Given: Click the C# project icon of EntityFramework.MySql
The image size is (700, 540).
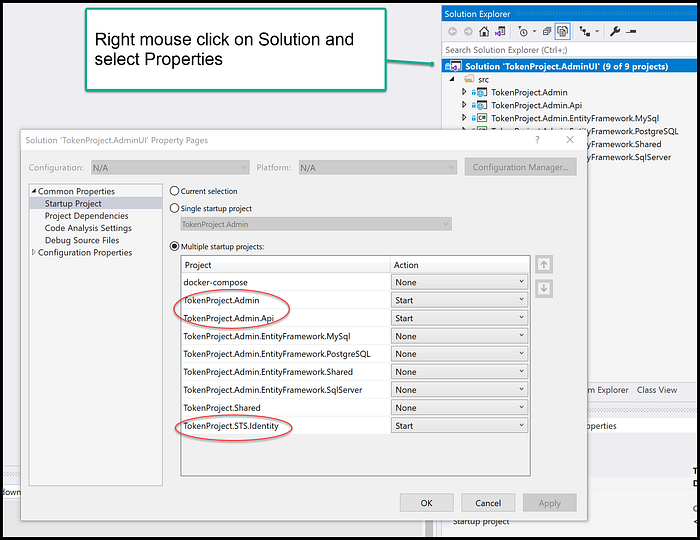Looking at the screenshot, I should point(482,118).
